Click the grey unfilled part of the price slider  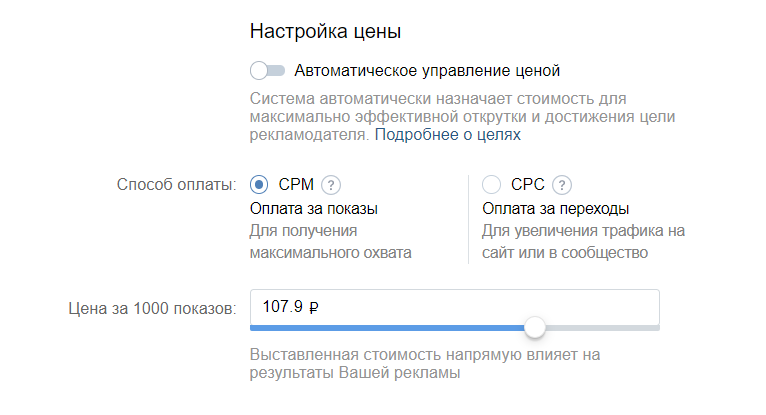[602, 328]
